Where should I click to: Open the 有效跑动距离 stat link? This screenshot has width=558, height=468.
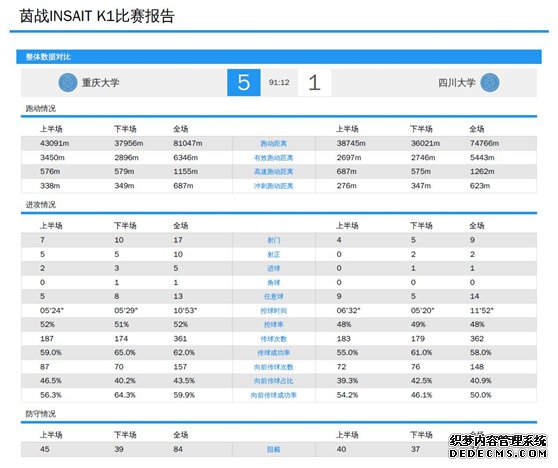click(x=273, y=158)
